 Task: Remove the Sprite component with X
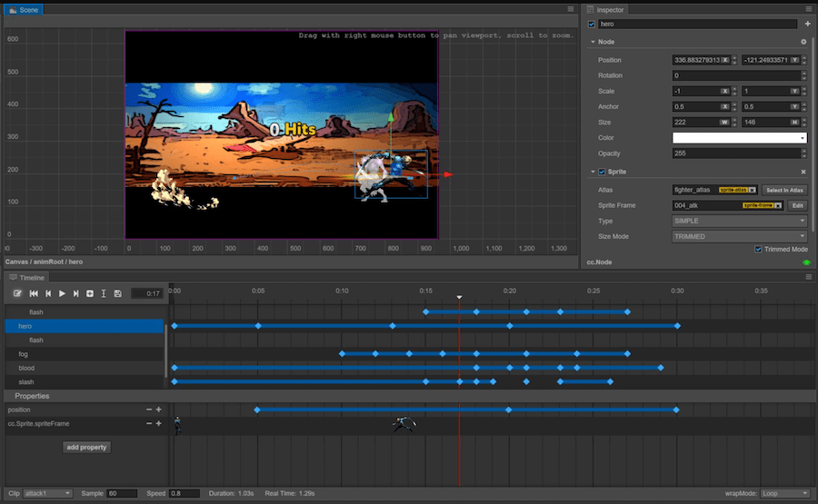(803, 172)
